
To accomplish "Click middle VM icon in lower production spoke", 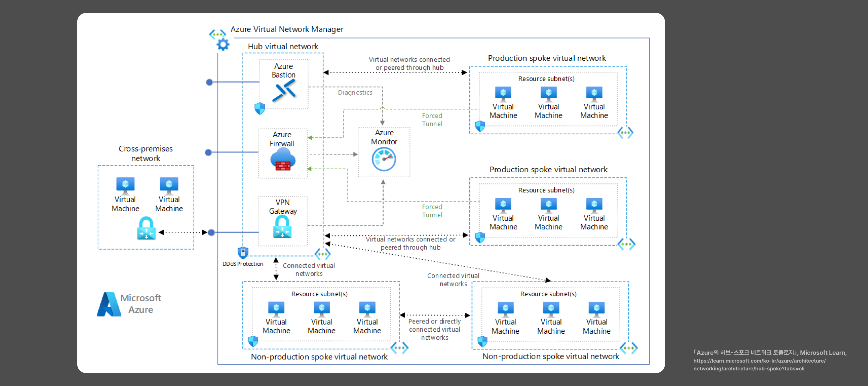I will pyautogui.click(x=549, y=206).
